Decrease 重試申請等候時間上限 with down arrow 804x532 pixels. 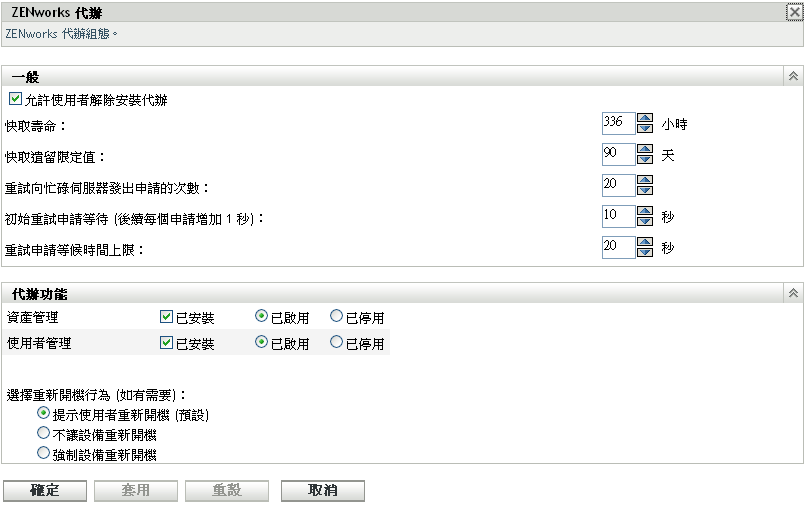(645, 253)
